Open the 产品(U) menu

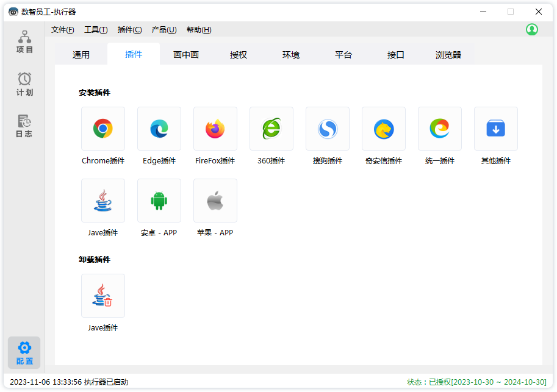[x=164, y=30]
